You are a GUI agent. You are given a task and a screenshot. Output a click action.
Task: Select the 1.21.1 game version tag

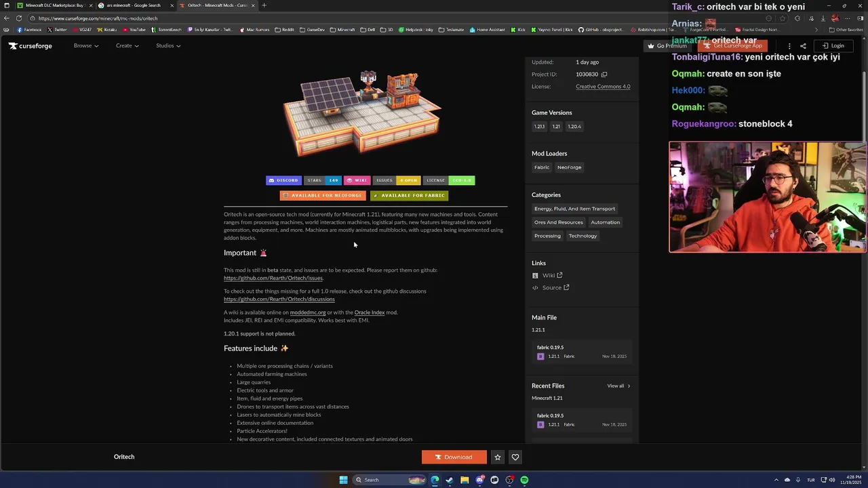coord(539,126)
